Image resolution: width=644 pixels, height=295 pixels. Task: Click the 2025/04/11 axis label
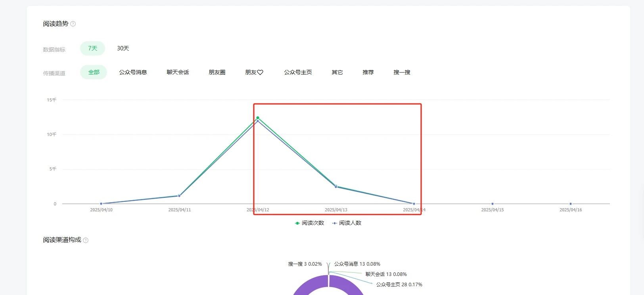(180, 210)
